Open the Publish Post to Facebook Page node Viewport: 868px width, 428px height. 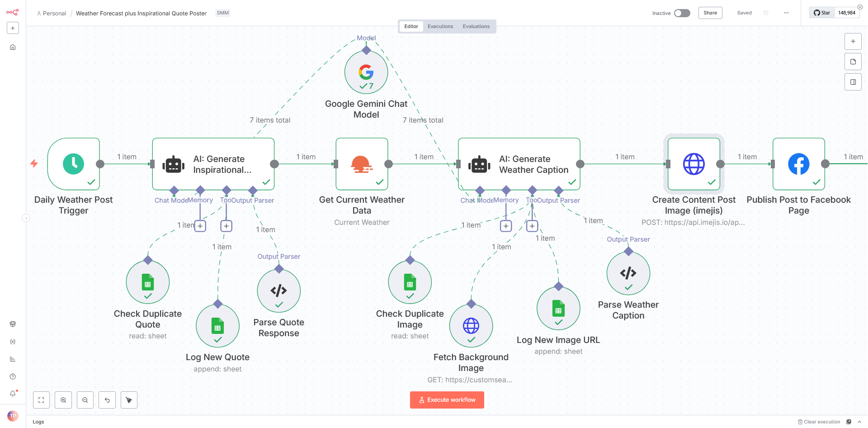(798, 164)
